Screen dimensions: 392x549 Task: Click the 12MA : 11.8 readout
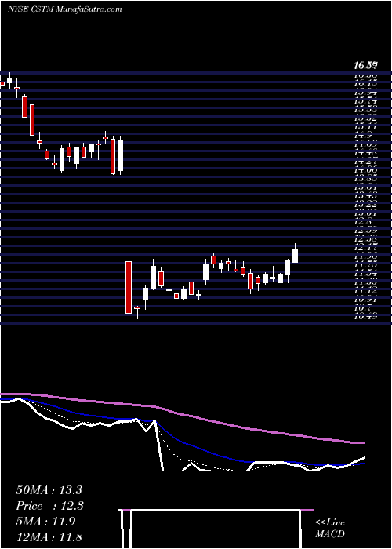(49, 536)
